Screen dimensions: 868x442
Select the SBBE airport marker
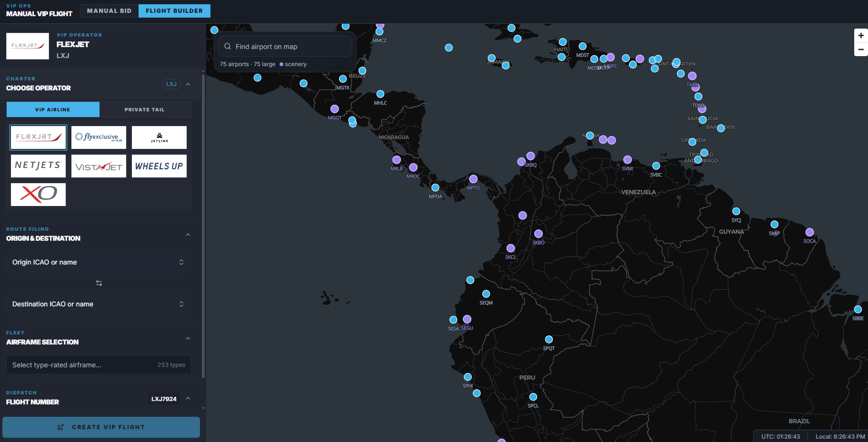(x=858, y=309)
